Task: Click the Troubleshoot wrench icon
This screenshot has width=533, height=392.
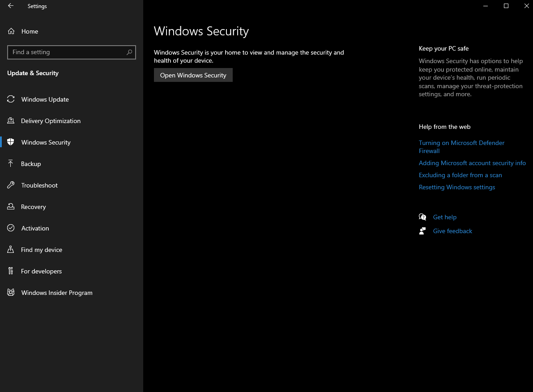Action: tap(11, 185)
